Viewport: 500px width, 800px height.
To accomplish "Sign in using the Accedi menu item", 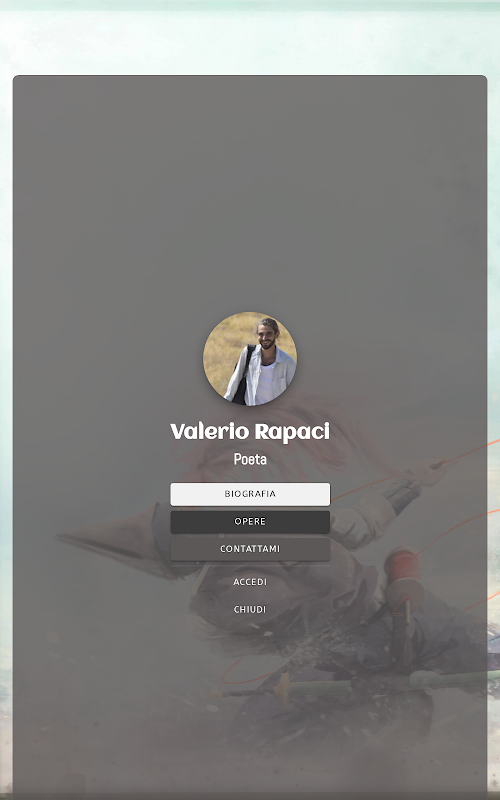I will pyautogui.click(x=250, y=582).
